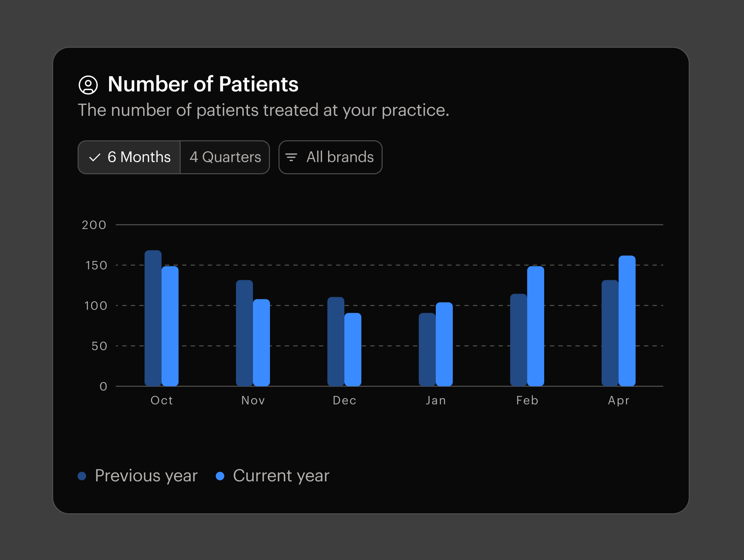This screenshot has width=744, height=560.
Task: Select the Oct current year bar
Action: tap(170, 326)
